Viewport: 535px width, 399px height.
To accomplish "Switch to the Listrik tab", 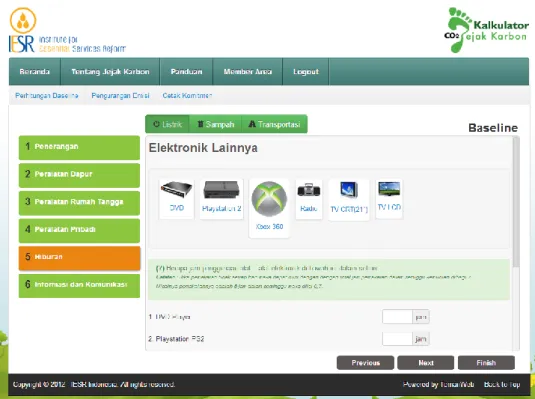I will point(168,124).
